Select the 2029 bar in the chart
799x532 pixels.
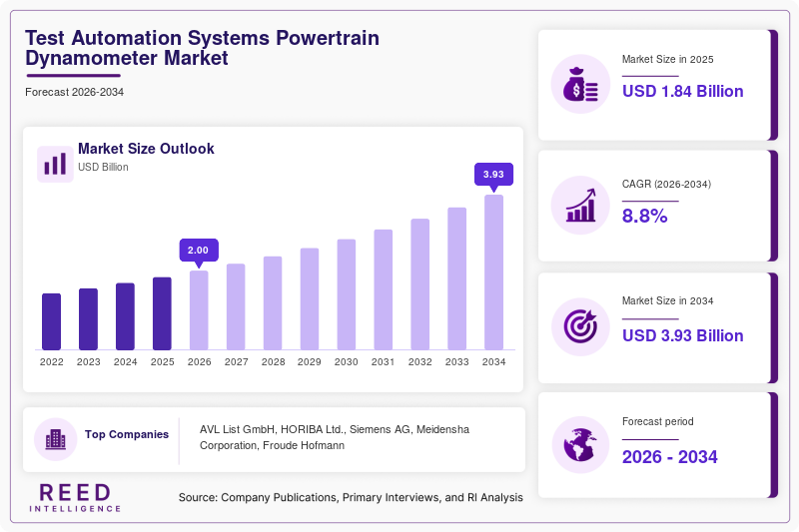point(310,299)
